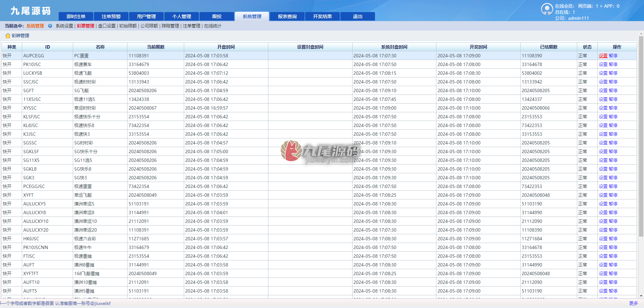
Task: Click the online member avatar icon
Action: click(547, 9)
